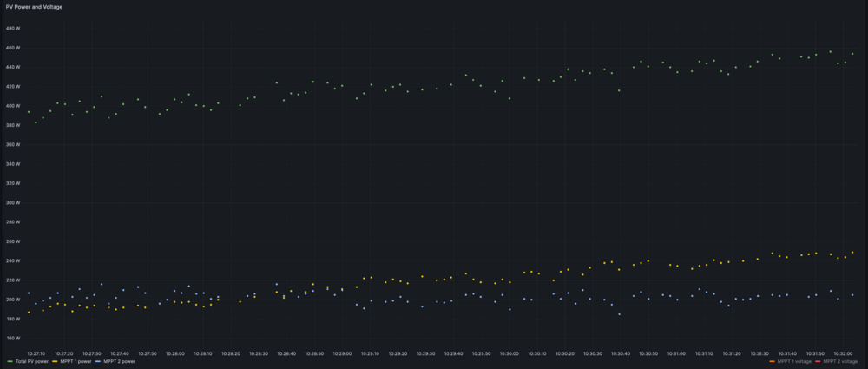Open green color swatch for Total PV power
Screen dimensions: 868x369
(10, 361)
